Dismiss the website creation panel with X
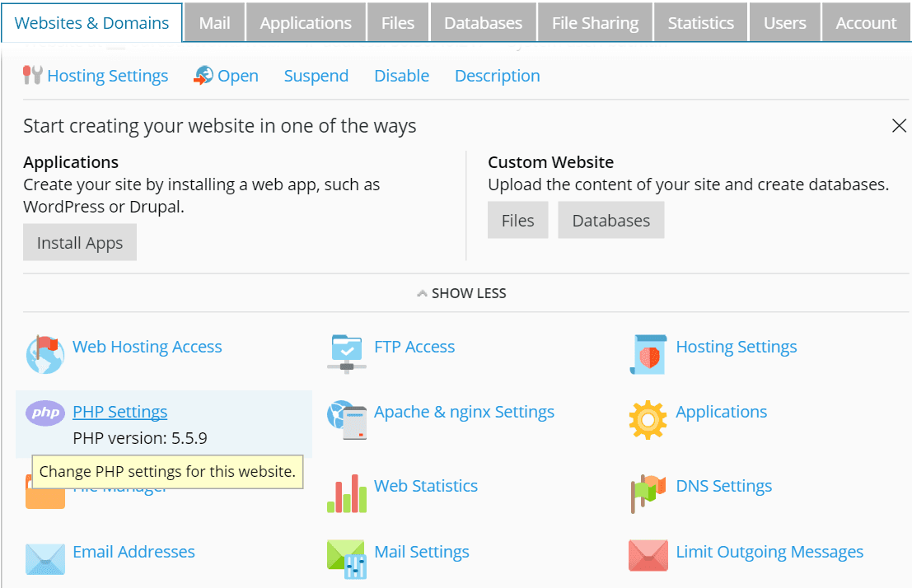912x588 pixels. (899, 126)
